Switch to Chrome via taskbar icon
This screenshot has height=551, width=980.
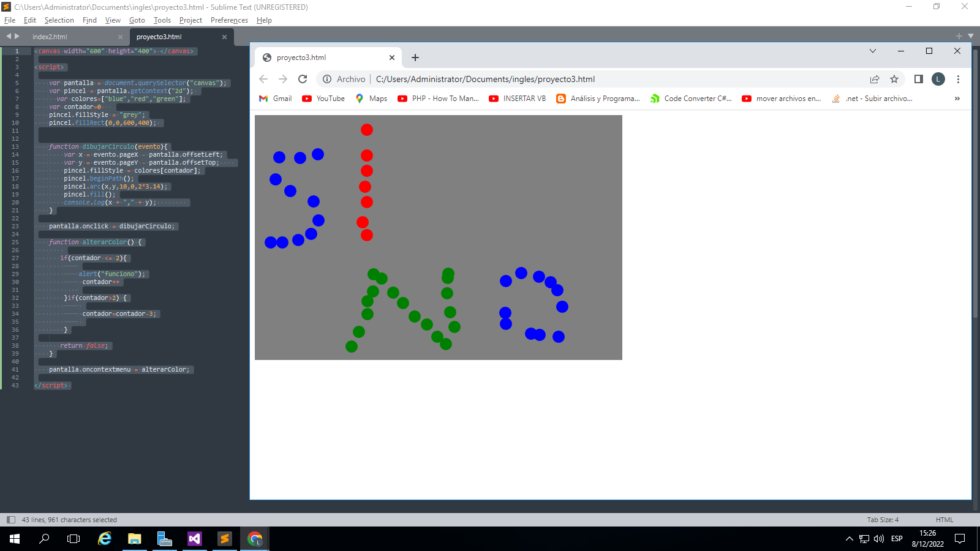click(x=254, y=539)
